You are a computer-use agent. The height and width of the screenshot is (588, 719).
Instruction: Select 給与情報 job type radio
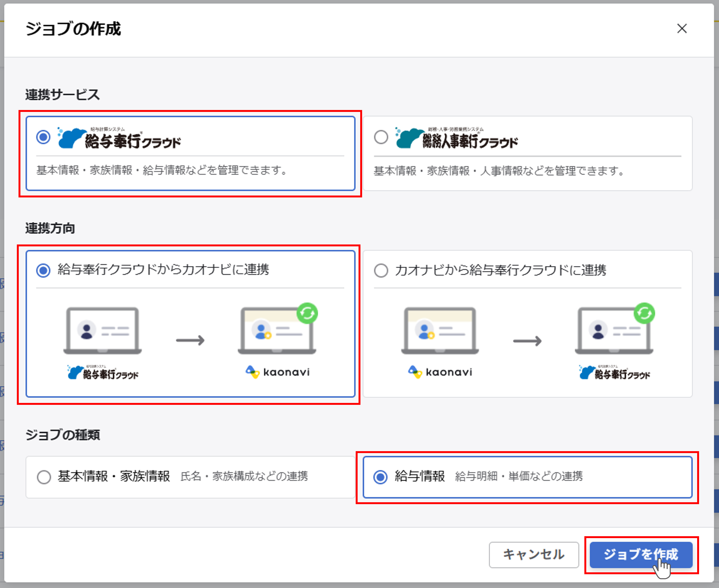click(x=380, y=477)
